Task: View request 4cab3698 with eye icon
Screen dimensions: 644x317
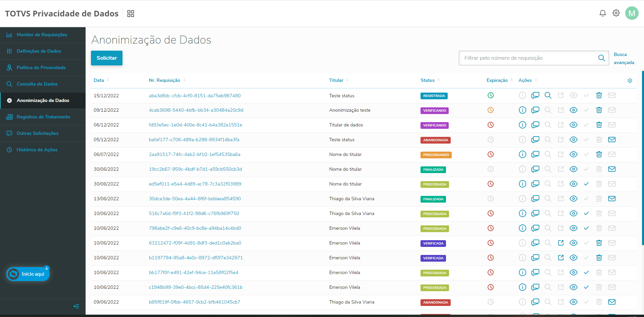Action: click(574, 110)
